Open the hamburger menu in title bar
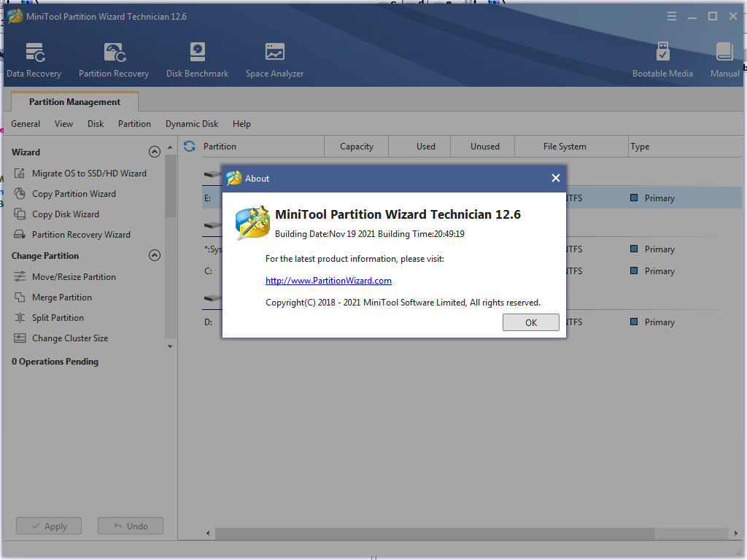Image resolution: width=747 pixels, height=560 pixels. pyautogui.click(x=672, y=16)
